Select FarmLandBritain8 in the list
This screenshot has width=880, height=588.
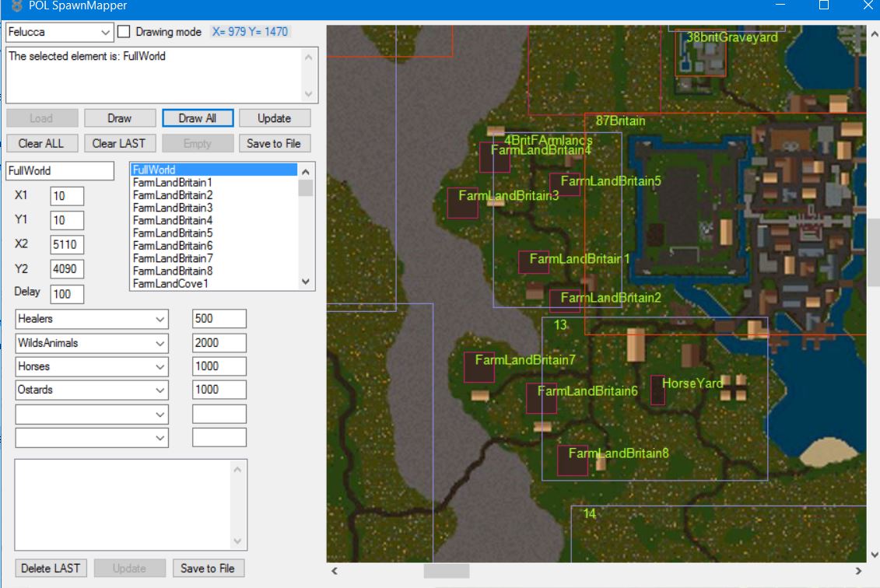214,271
